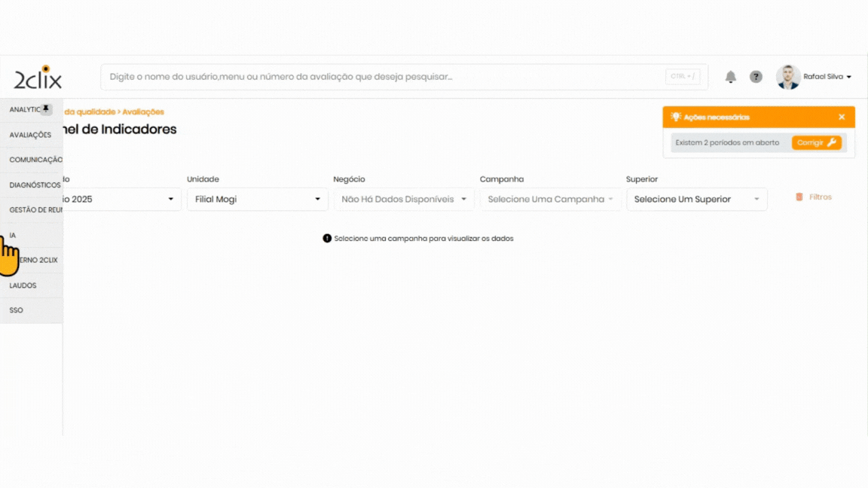Viewport: 868px width, 488px height.
Task: Pin the sidebar menu with pin icon
Action: click(x=46, y=109)
